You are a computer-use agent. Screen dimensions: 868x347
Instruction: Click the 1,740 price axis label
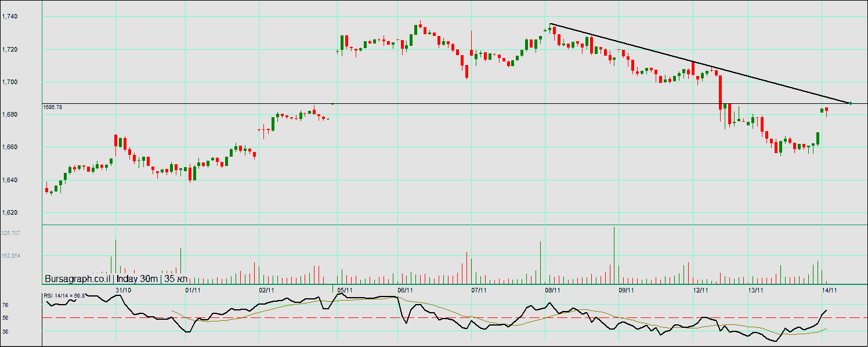click(10, 17)
